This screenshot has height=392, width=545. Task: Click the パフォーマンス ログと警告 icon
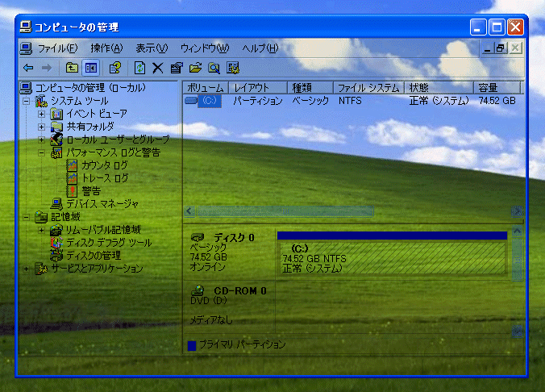(x=56, y=152)
